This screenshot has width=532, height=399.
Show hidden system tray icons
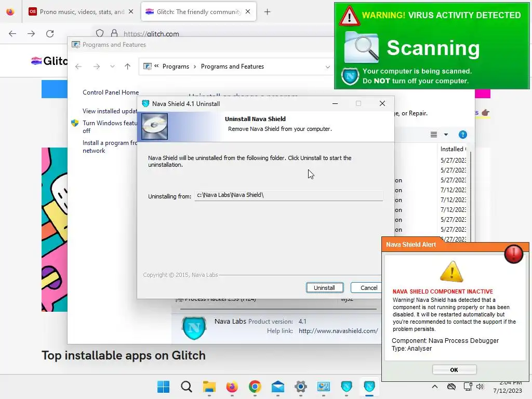(435, 387)
